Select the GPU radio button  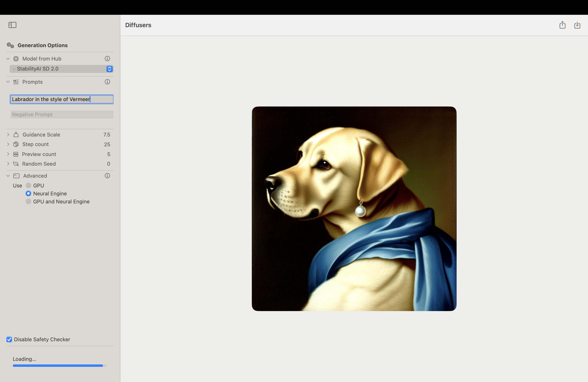pos(28,186)
